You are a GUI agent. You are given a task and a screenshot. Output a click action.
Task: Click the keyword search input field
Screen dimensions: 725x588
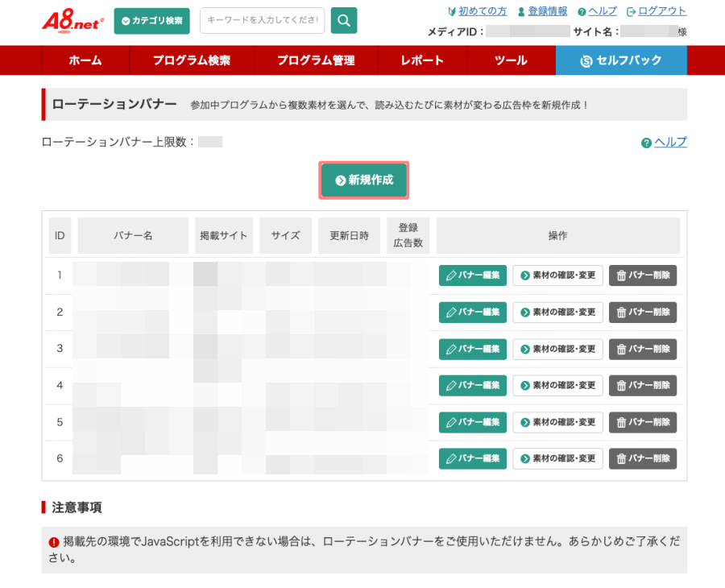[262, 21]
